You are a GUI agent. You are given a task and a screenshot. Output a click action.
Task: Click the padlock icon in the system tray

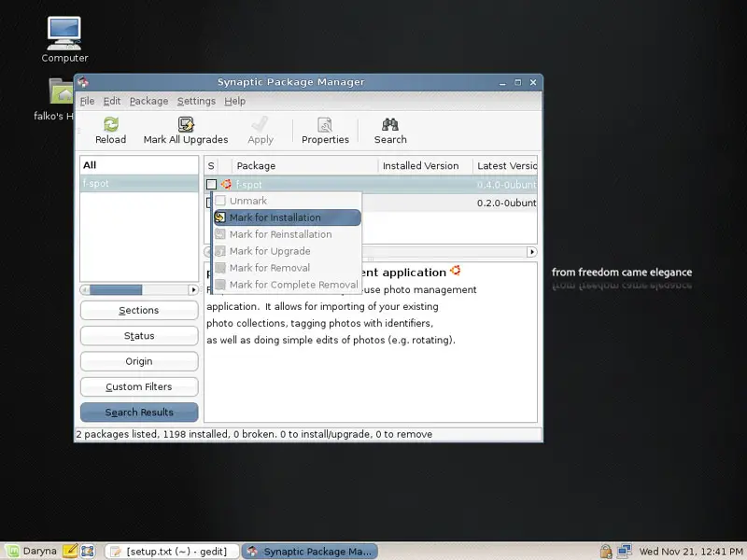(x=605, y=552)
